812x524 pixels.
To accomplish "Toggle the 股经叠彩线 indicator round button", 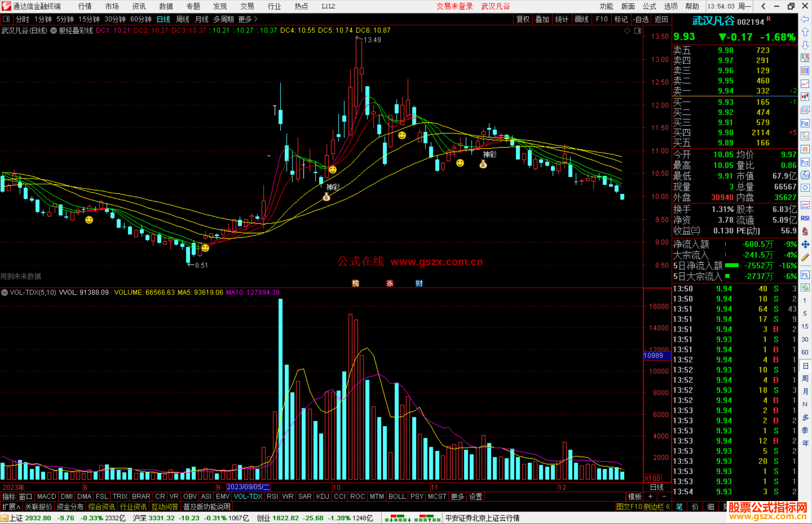I will pos(54,30).
